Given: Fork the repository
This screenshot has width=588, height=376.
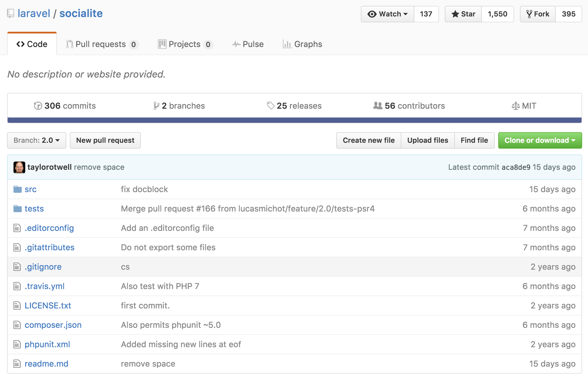Looking at the screenshot, I should coord(538,14).
